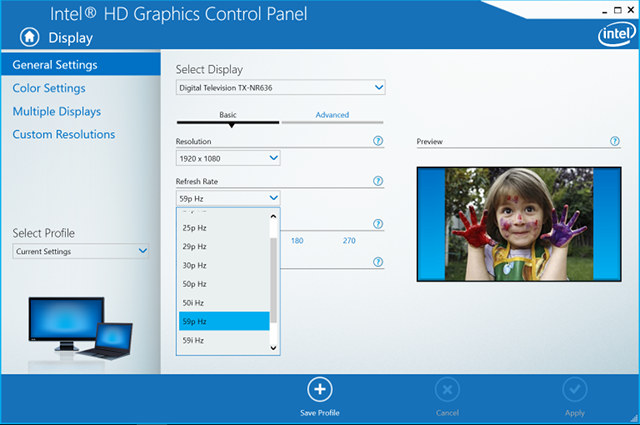Viewport: 640px width, 425px height.
Task: Click the monitor and laptop illustration
Action: coord(80,328)
